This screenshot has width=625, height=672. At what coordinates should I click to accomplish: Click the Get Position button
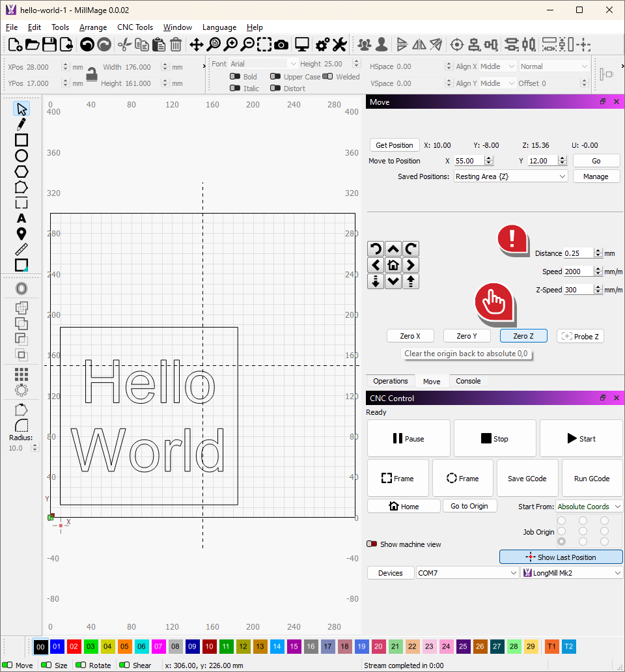point(395,145)
